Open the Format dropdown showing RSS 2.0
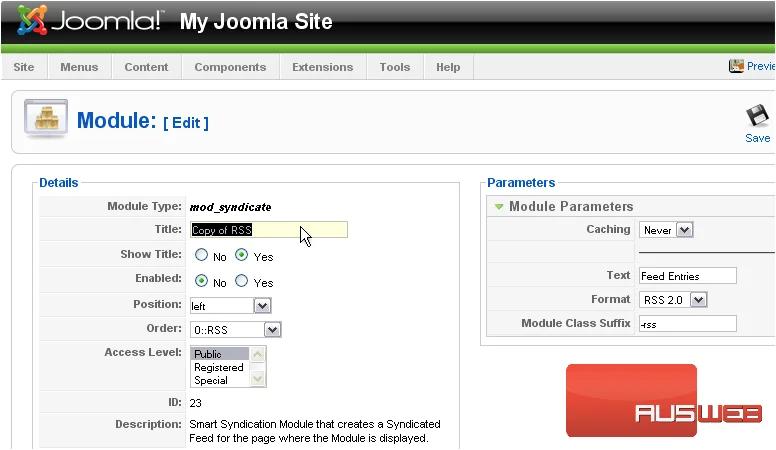This screenshot has height=450, width=776. (673, 300)
